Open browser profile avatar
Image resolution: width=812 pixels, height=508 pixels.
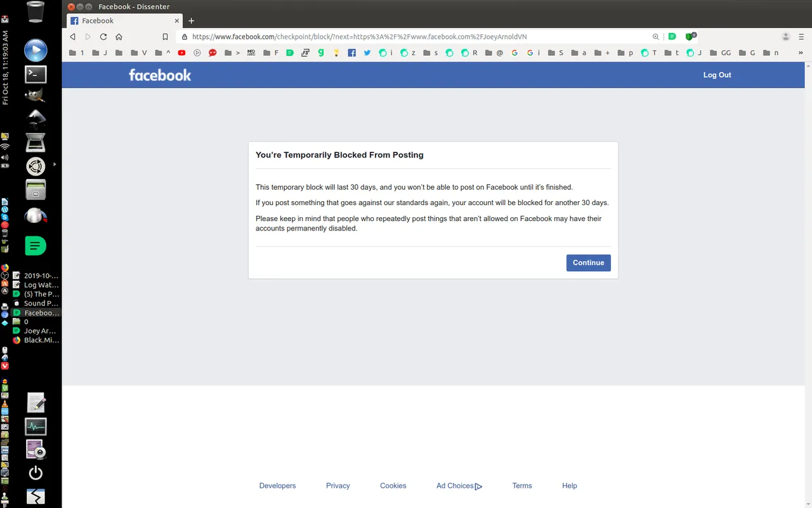[786, 37]
